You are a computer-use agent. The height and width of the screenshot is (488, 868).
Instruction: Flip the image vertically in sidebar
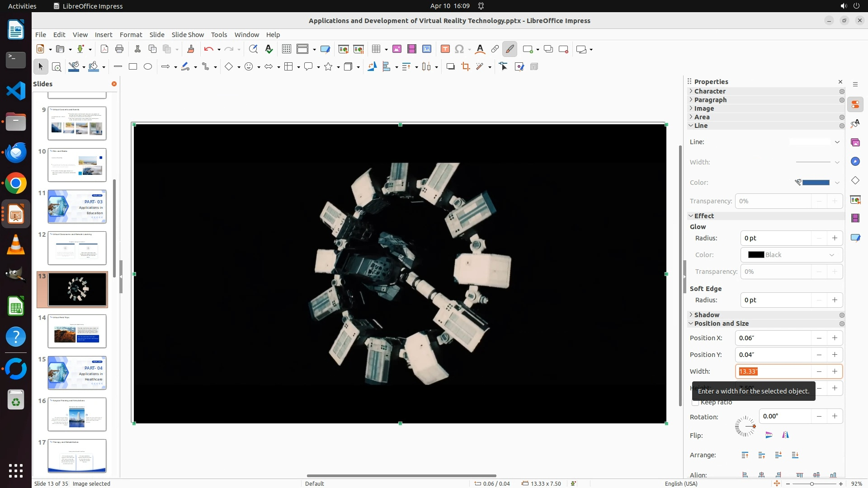click(769, 435)
